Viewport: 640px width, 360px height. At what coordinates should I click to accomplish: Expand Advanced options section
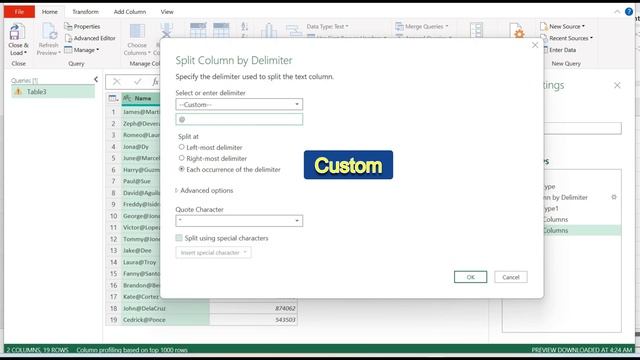(x=204, y=190)
